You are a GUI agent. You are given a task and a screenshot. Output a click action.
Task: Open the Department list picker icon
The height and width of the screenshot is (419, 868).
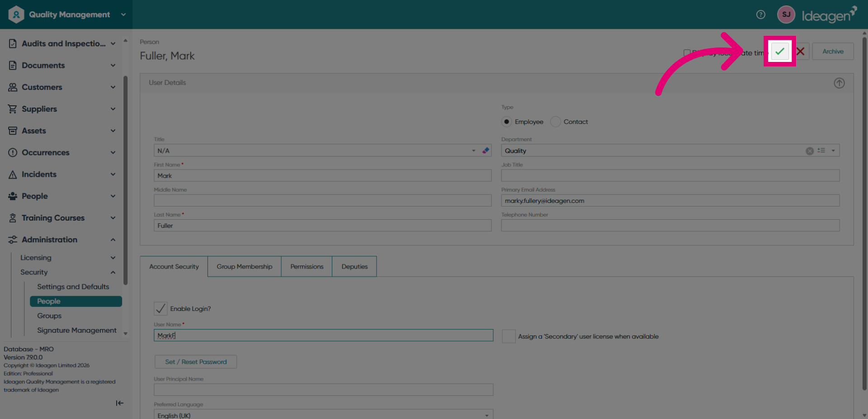(821, 151)
